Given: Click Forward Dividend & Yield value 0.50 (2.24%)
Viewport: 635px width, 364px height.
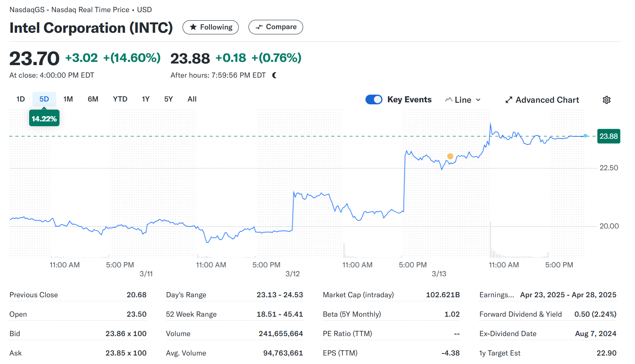Looking at the screenshot, I should click(595, 314).
